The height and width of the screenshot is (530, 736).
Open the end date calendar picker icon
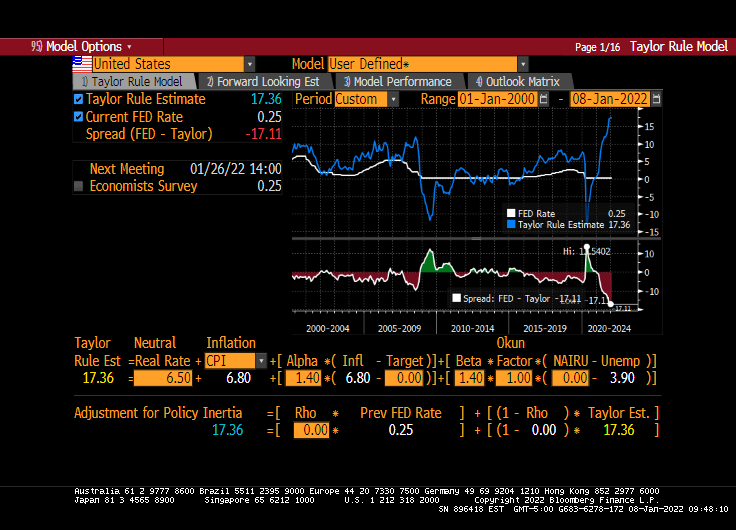[x=656, y=99]
